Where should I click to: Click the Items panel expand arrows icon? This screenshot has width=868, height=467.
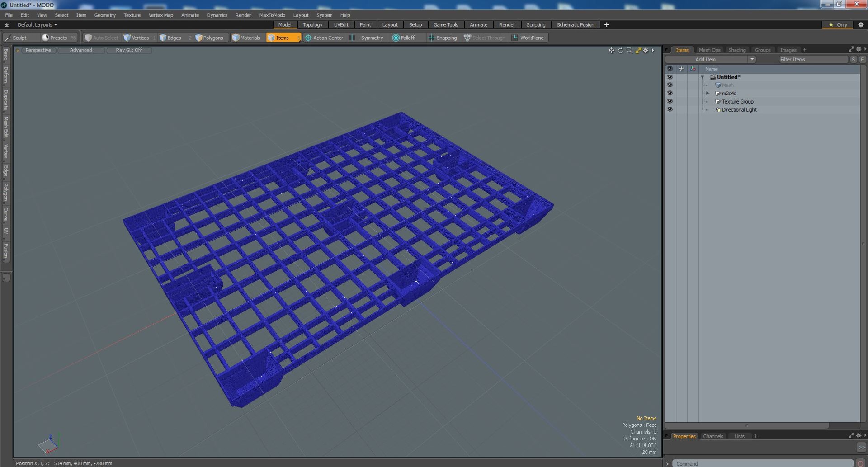851,49
